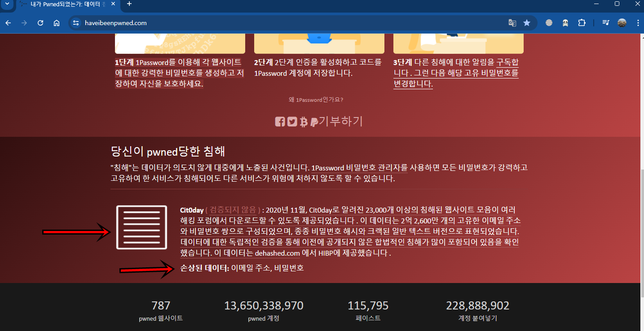Screen dimensions: 644x331
Task: Open the media controls icon
Action: [606, 23]
